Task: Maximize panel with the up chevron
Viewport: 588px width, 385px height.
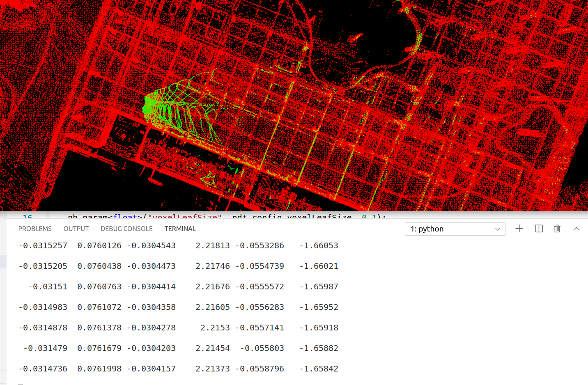Action: [576, 229]
